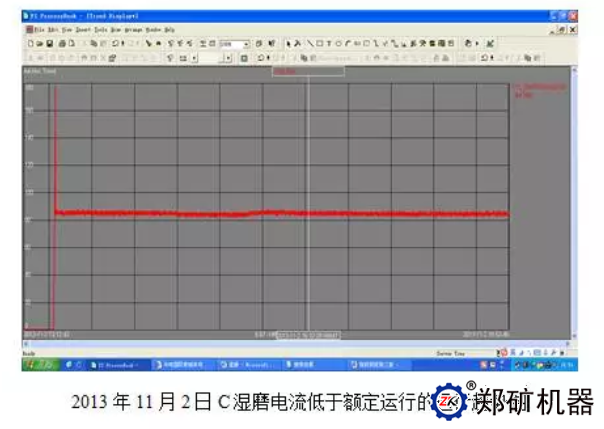Click the red trend legend text at the right
Viewport: 604px width, 429px height.
click(540, 90)
